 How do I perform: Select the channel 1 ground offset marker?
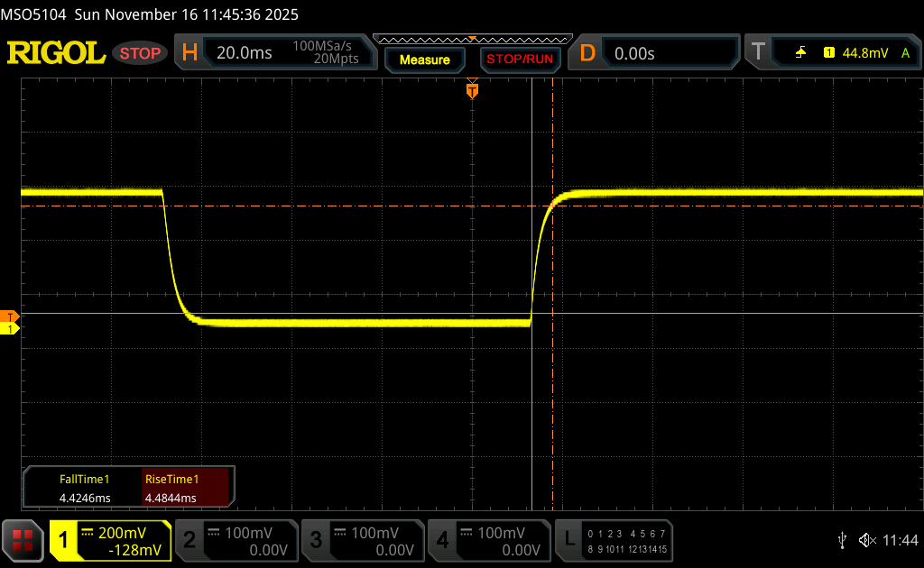click(10, 329)
